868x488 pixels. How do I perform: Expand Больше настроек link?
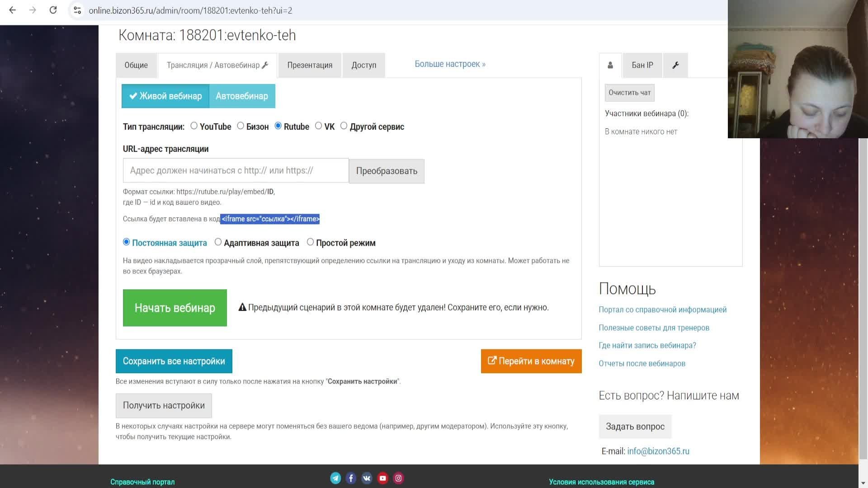(450, 64)
